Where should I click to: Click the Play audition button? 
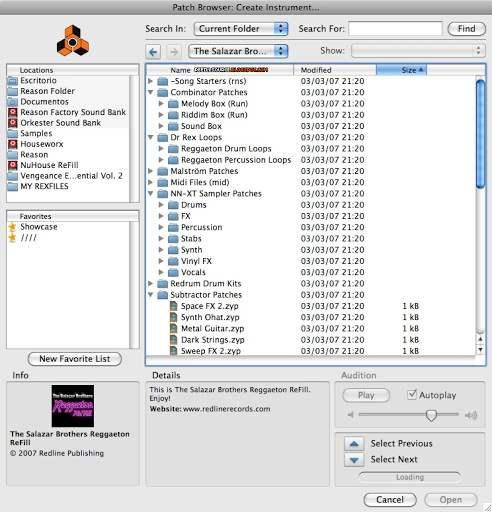point(366,395)
